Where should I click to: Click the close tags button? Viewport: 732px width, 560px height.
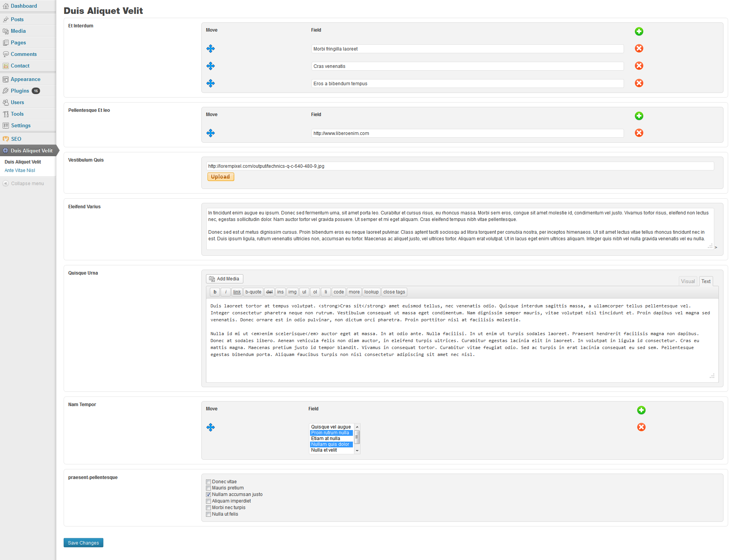(x=394, y=292)
